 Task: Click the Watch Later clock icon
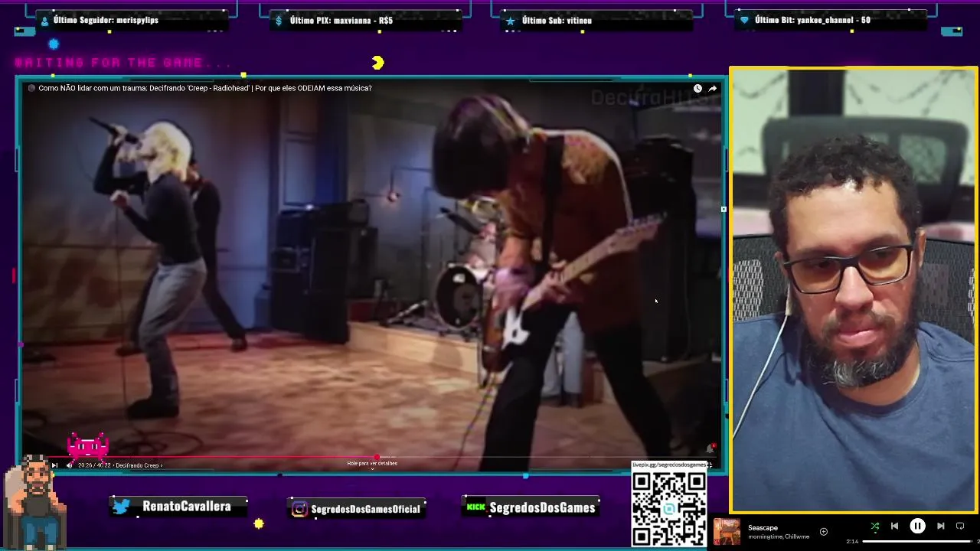coord(697,89)
